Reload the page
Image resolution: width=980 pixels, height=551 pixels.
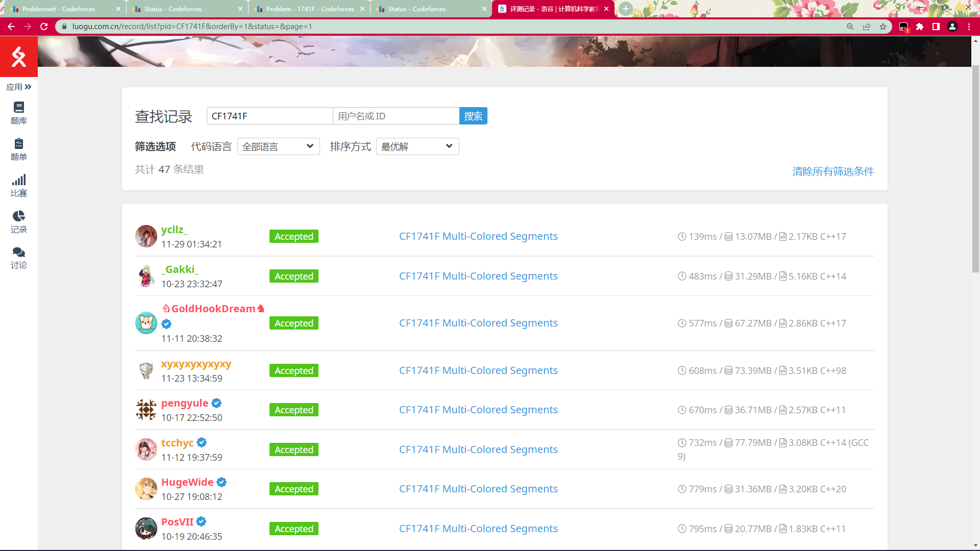point(44,27)
